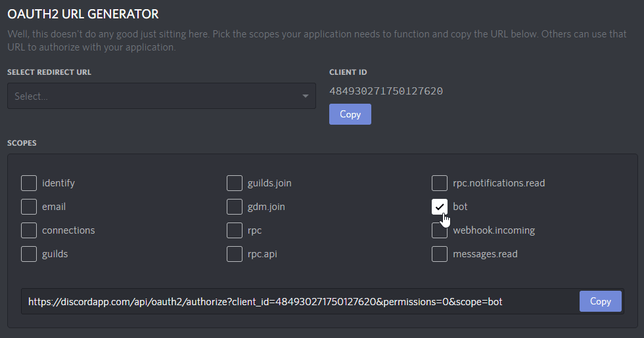Select the rpc scope checkbox
Viewport: 644px width, 338px height.
coord(235,230)
